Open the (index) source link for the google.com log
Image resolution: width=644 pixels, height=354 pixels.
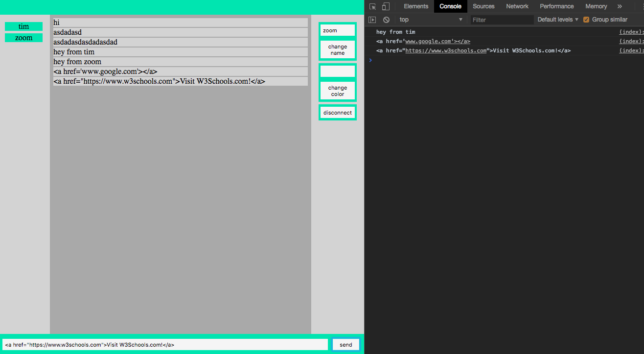coord(631,41)
